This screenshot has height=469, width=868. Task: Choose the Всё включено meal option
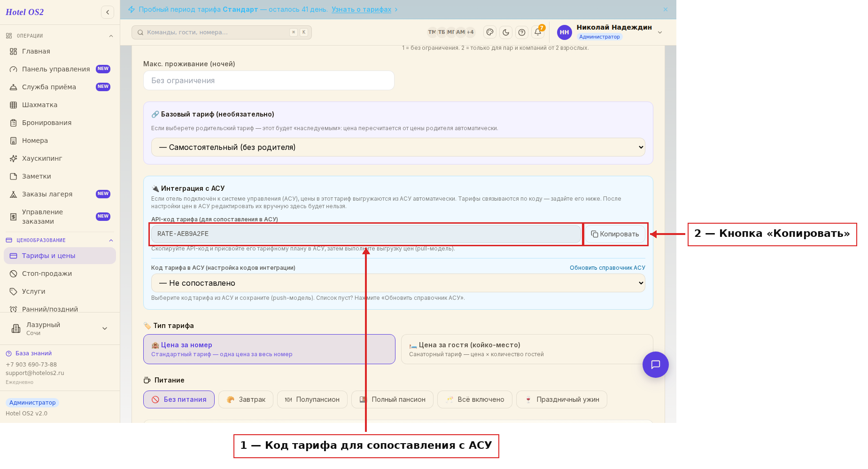tap(475, 399)
